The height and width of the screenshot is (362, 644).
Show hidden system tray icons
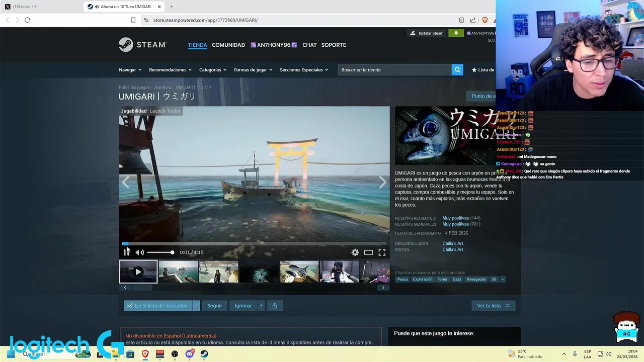pos(564,354)
